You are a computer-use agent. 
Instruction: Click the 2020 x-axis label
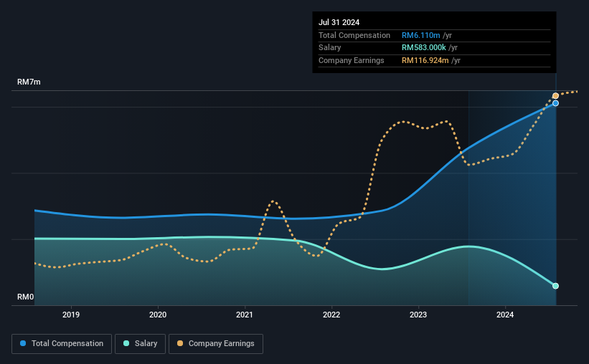coord(158,315)
